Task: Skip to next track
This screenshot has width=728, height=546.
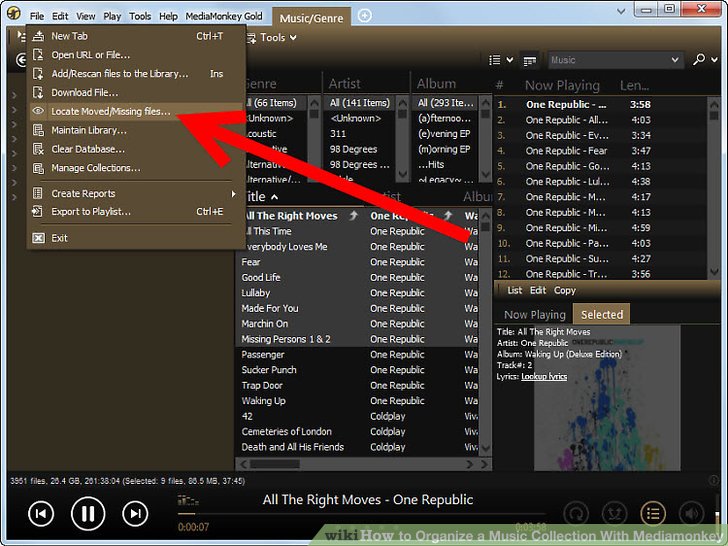Action: click(x=135, y=514)
